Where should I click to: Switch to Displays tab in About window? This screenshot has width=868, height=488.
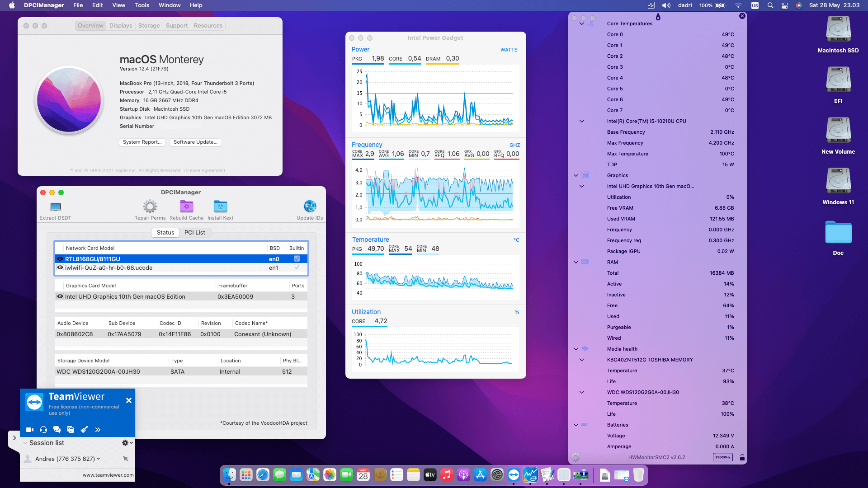click(x=121, y=26)
